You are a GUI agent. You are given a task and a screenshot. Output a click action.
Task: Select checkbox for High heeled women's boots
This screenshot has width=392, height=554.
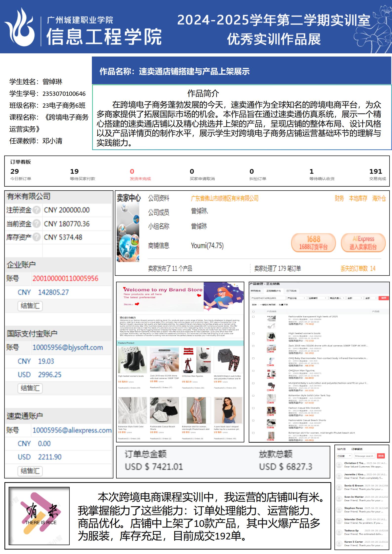tap(253, 334)
